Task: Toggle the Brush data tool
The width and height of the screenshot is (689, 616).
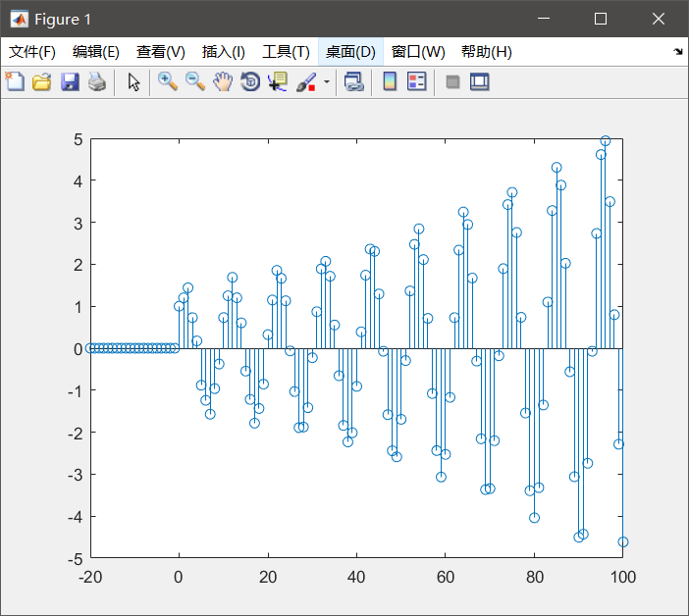Action: coord(306,81)
